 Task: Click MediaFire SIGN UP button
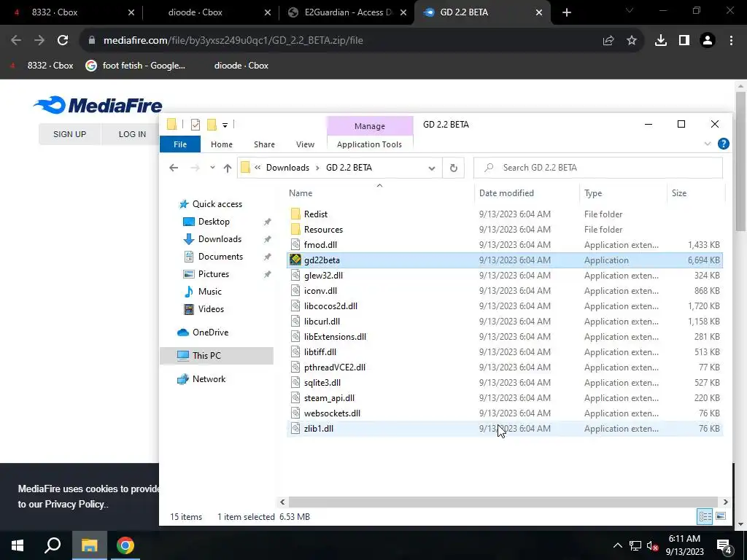pyautogui.click(x=69, y=134)
